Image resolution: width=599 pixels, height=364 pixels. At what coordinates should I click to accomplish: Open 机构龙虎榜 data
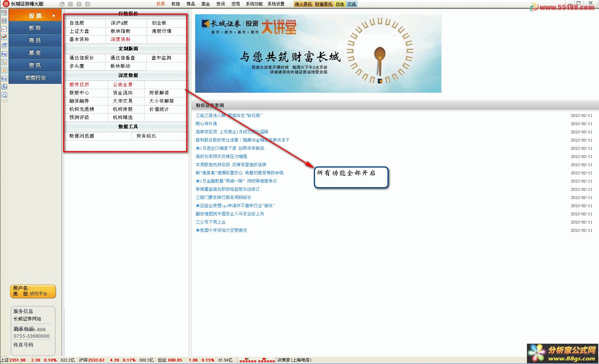point(82,109)
